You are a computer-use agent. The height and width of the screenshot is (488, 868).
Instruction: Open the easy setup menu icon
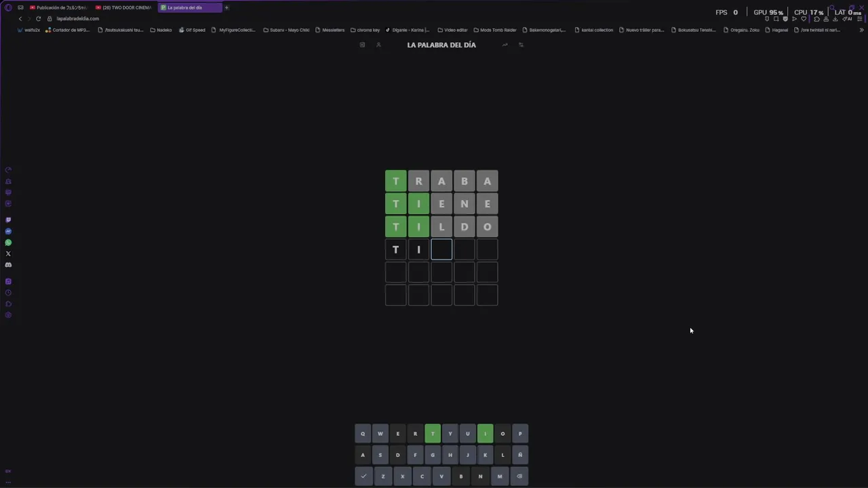click(x=860, y=19)
